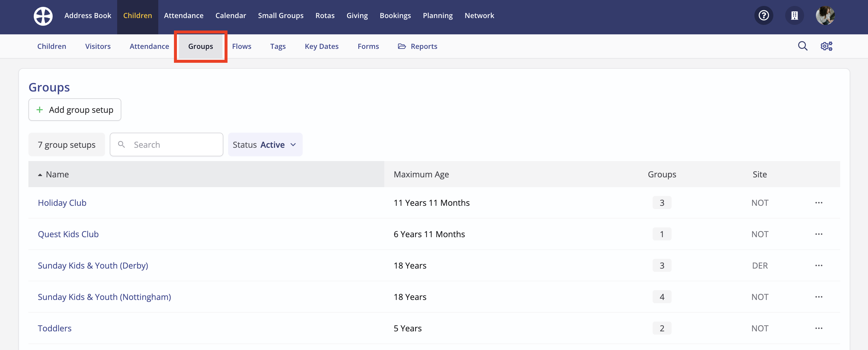Open the help question mark icon
This screenshot has width=868, height=350.
pyautogui.click(x=763, y=15)
